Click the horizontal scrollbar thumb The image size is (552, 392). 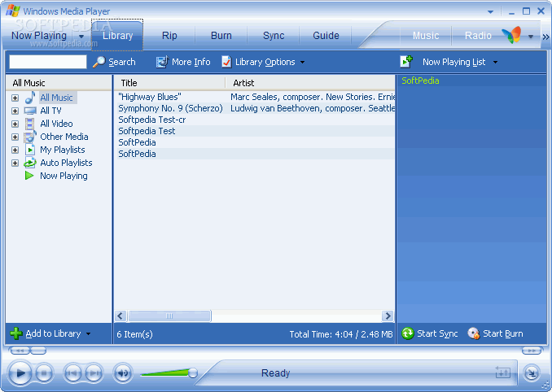coord(169,316)
